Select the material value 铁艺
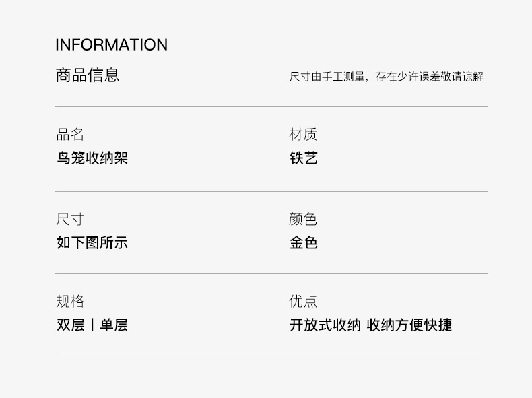Image resolution: width=532 pixels, height=398 pixels. pyautogui.click(x=303, y=158)
